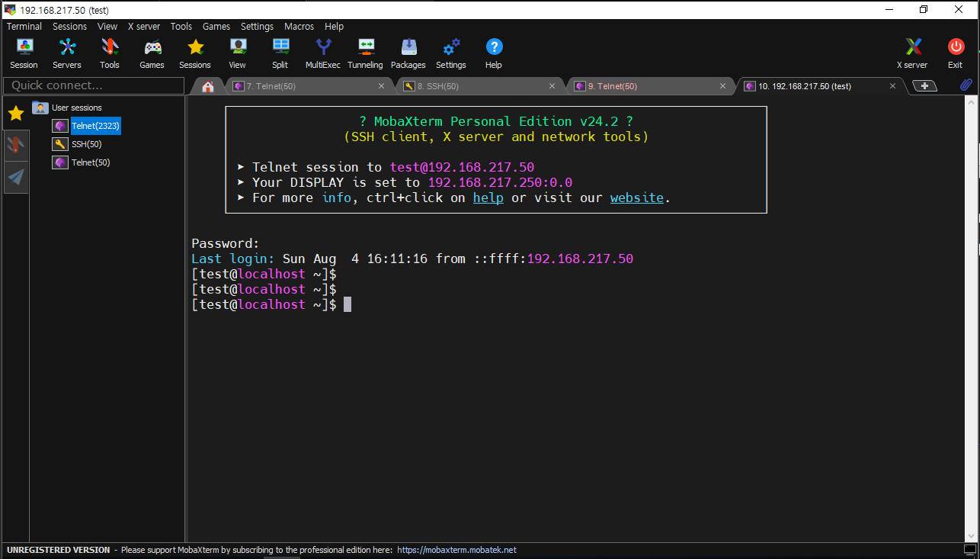Image resolution: width=980 pixels, height=559 pixels.
Task: Open the Help menu
Action: [x=334, y=26]
